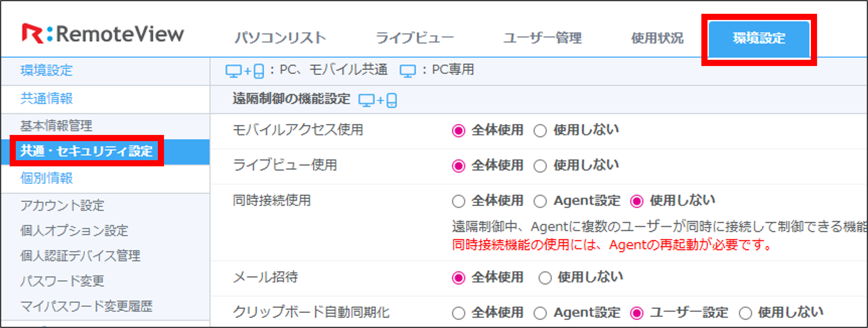This screenshot has height=328, width=868.
Task: Click the RemoteView logo
Action: 103,34
